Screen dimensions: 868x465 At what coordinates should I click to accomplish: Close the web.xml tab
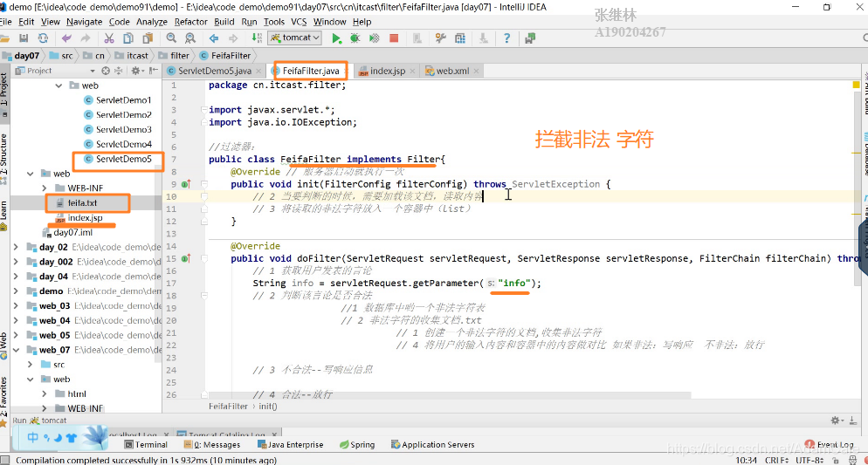tap(476, 71)
